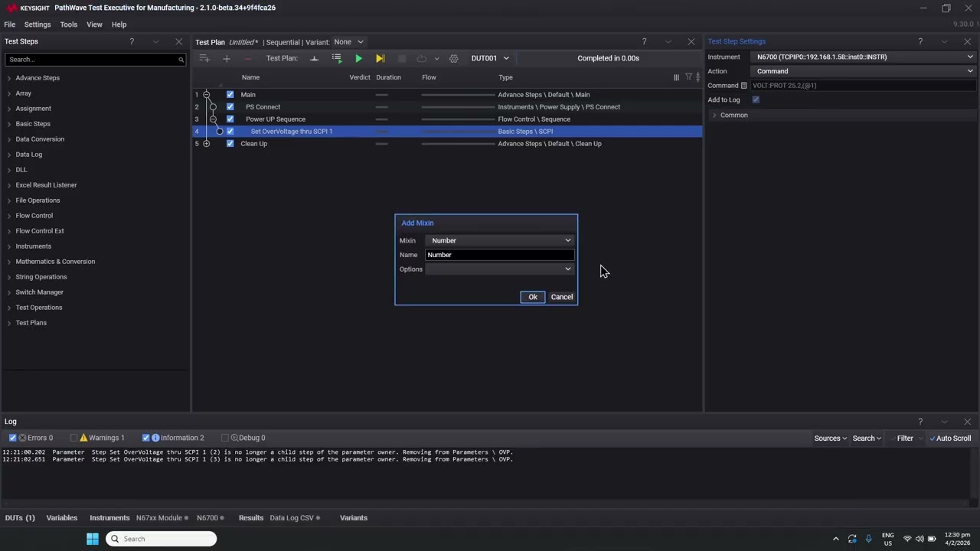The height and width of the screenshot is (551, 980).
Task: Uncheck Set OverVoltage thru SCPI 1 checkbox
Action: tap(230, 132)
